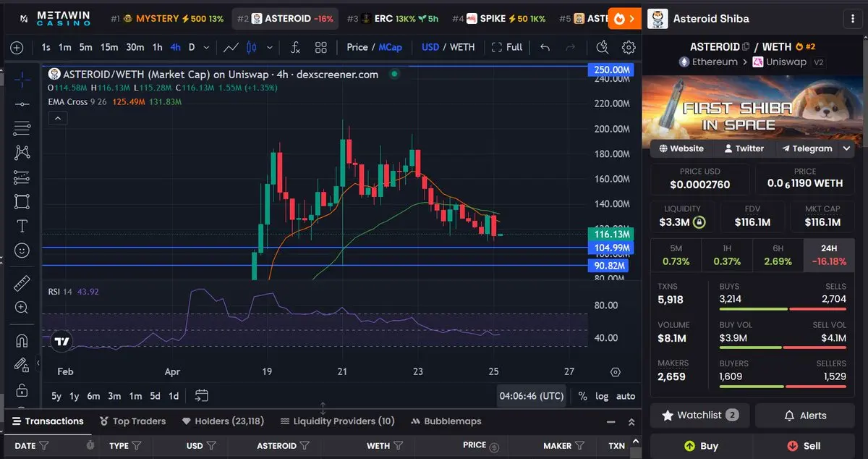The image size is (868, 459).
Task: Collapse the indicator legend chevron
Action: pyautogui.click(x=57, y=118)
